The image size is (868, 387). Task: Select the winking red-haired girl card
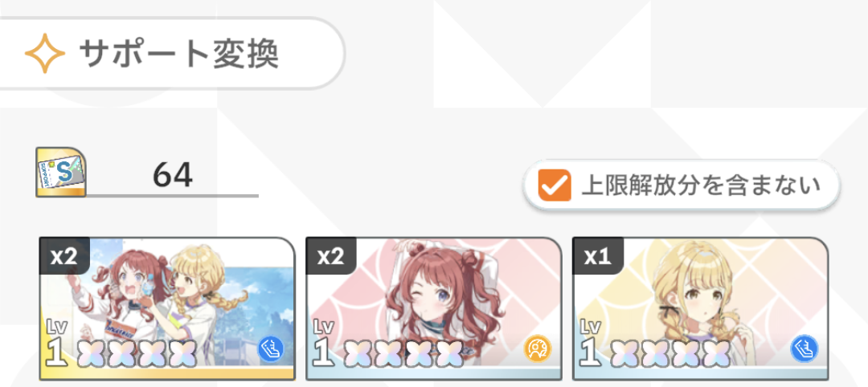tap(434, 308)
